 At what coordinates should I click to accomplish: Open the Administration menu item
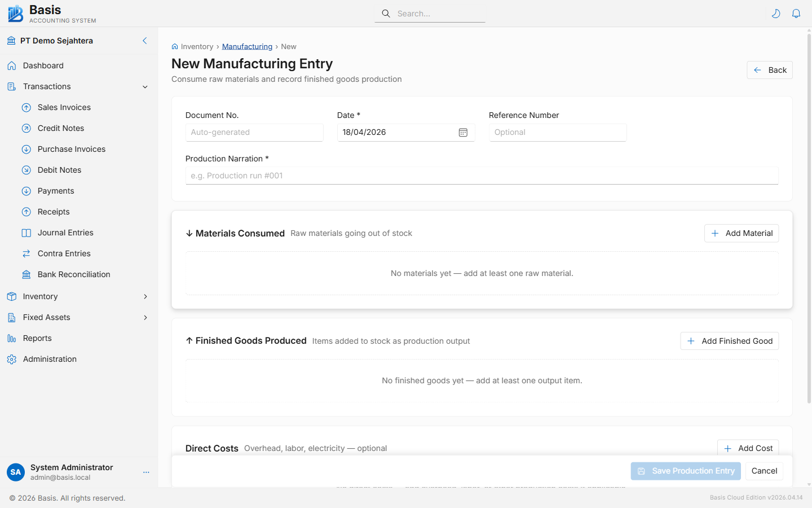(x=50, y=359)
